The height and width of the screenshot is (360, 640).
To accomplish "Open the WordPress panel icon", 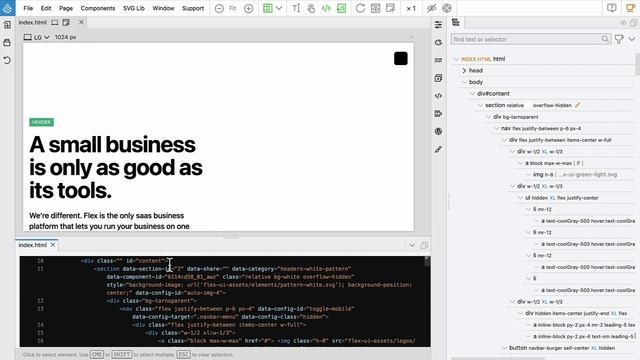I will coord(438,131).
